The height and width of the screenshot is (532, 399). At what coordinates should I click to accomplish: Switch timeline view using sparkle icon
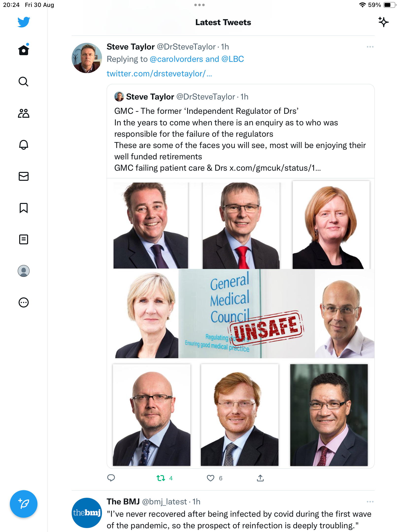[383, 22]
